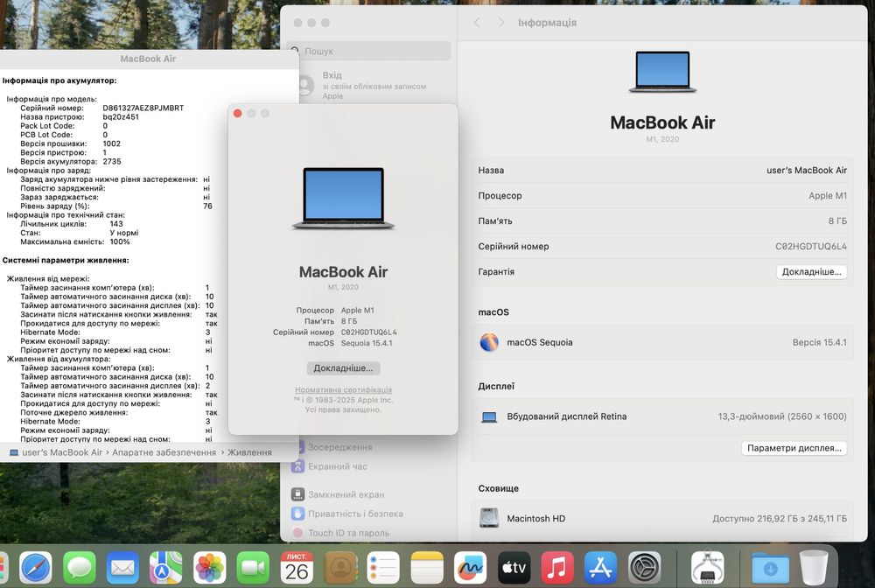Open Contacts from the Dock
The height and width of the screenshot is (588, 875).
point(339,567)
